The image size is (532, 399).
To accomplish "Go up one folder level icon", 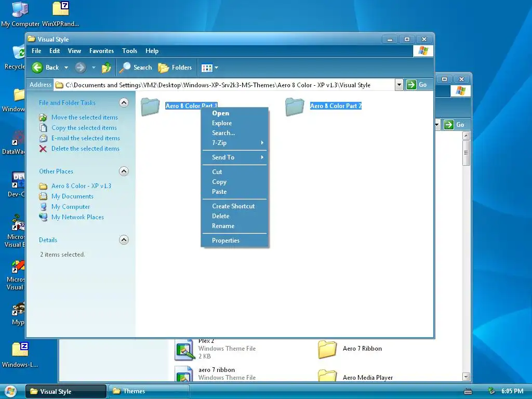I will tap(106, 68).
